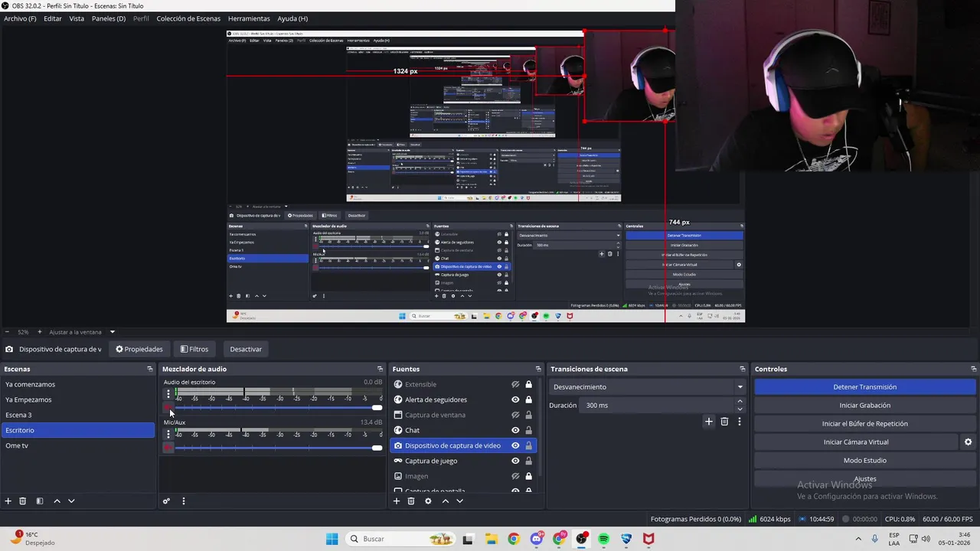Show the Imagen source
Screen dimensions: 980x551
click(515, 476)
